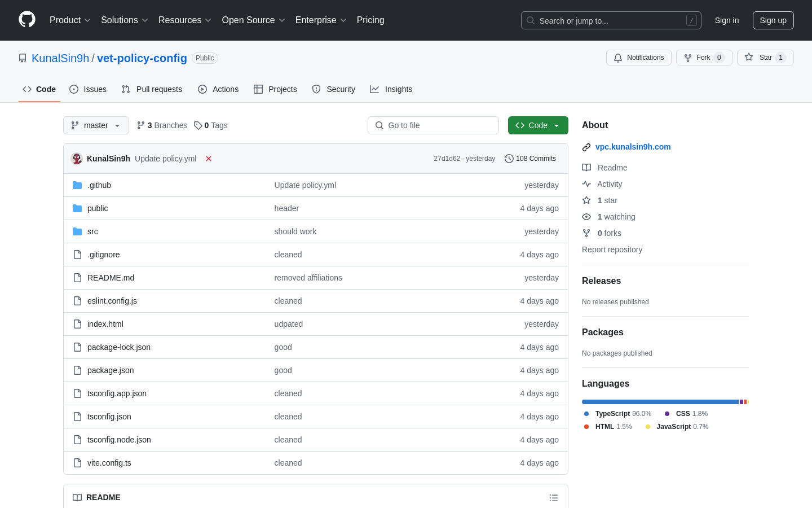Open the GitHub homepage logo

(27, 20)
